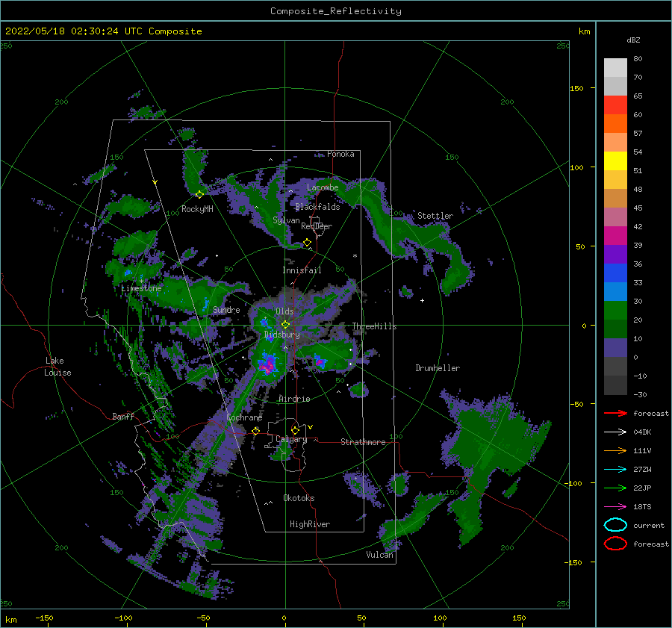Click the Ponoka label
This screenshot has width=672, height=628.
click(x=340, y=154)
